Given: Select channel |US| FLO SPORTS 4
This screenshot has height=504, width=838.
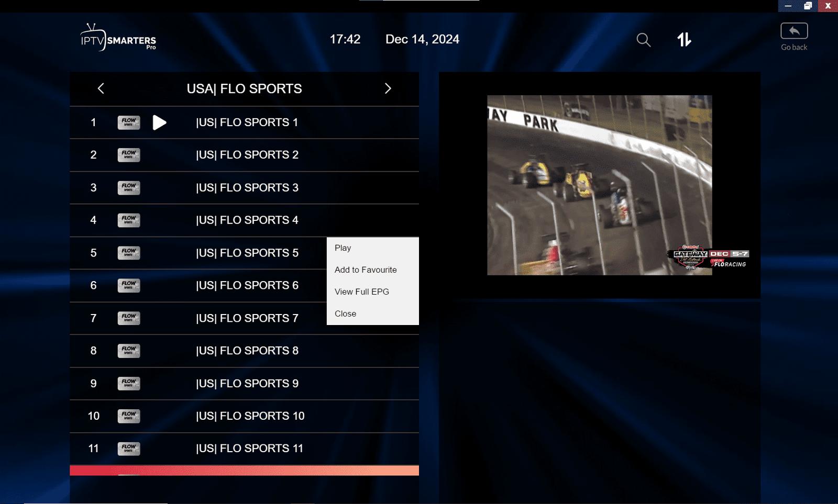Looking at the screenshot, I should (x=244, y=220).
